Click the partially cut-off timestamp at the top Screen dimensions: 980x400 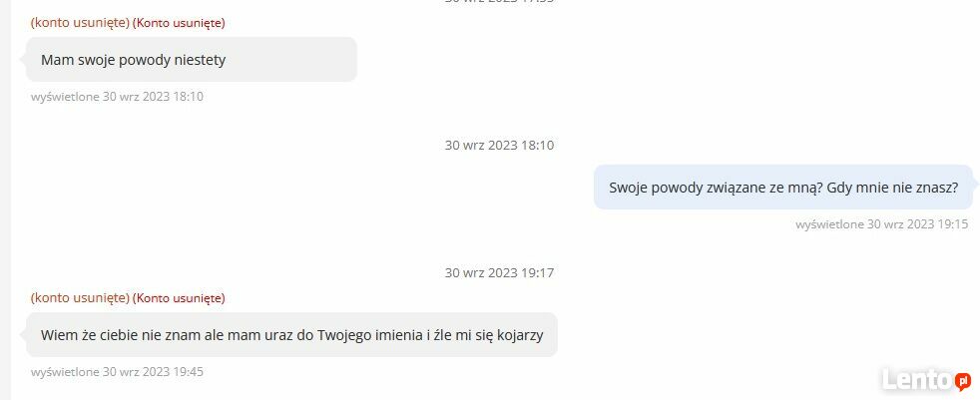pyautogui.click(x=499, y=1)
